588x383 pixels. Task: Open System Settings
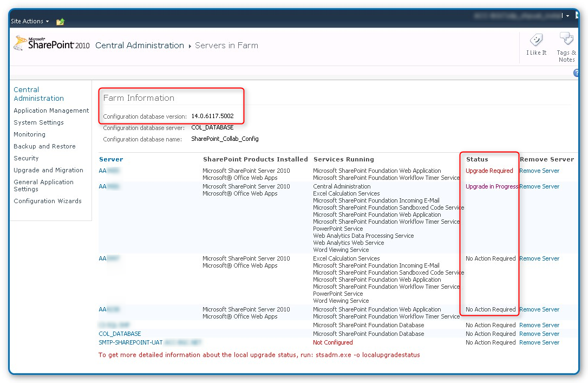40,122
